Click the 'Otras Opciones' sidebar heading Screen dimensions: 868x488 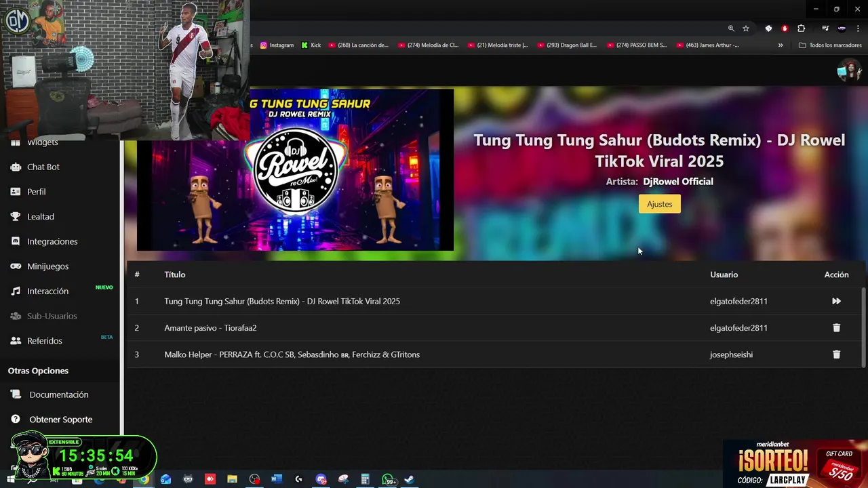pyautogui.click(x=38, y=371)
